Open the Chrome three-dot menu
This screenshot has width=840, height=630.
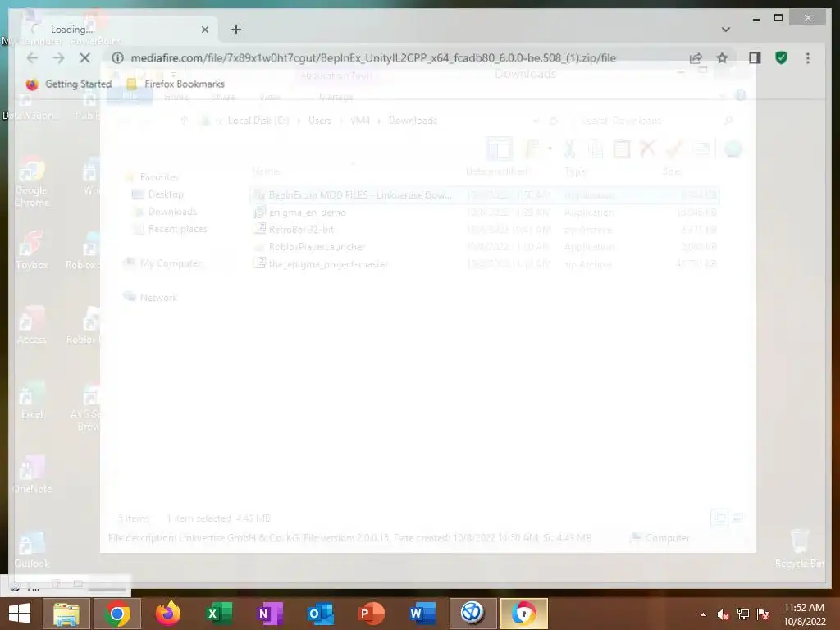[808, 58]
